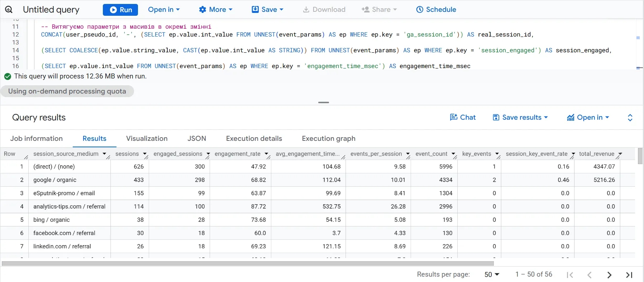Viewport: 644px width, 282px height.
Task: Click the session_source_medium column header
Action: pos(66,154)
